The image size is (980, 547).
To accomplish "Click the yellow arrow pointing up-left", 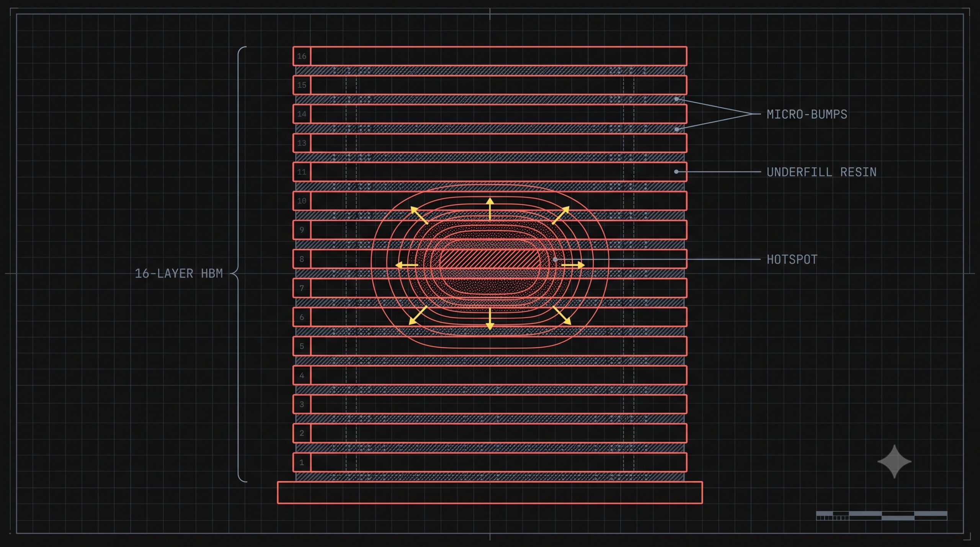I will 419,215.
